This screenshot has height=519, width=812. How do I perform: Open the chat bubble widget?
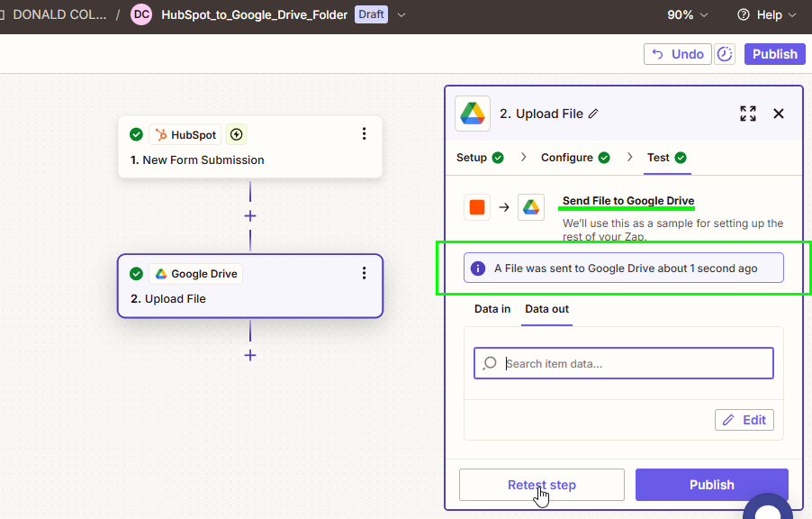[x=768, y=508]
